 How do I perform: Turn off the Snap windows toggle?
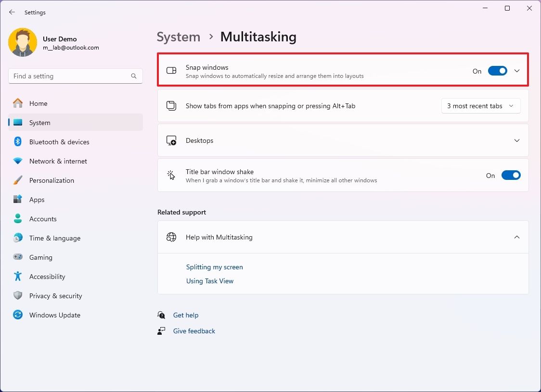[x=498, y=70]
